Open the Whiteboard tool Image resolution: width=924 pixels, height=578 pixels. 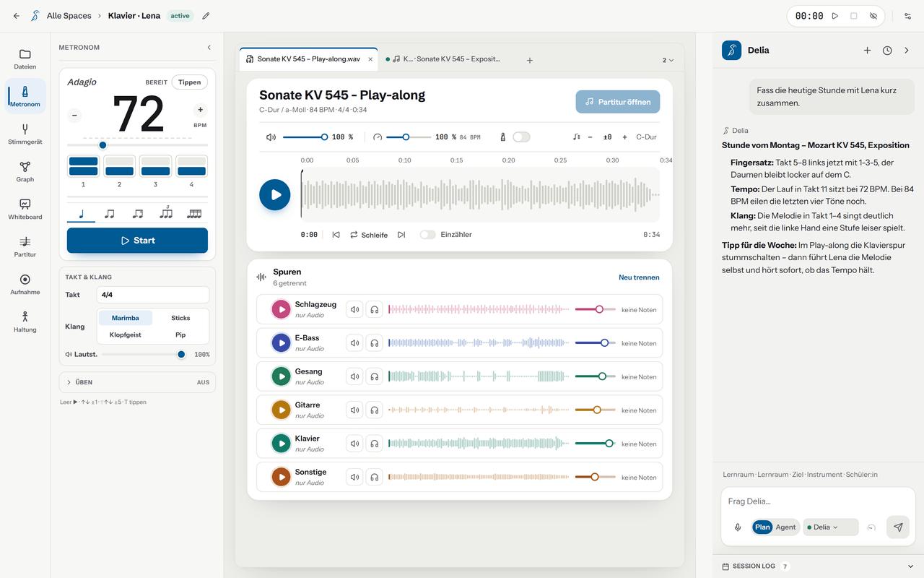point(25,210)
